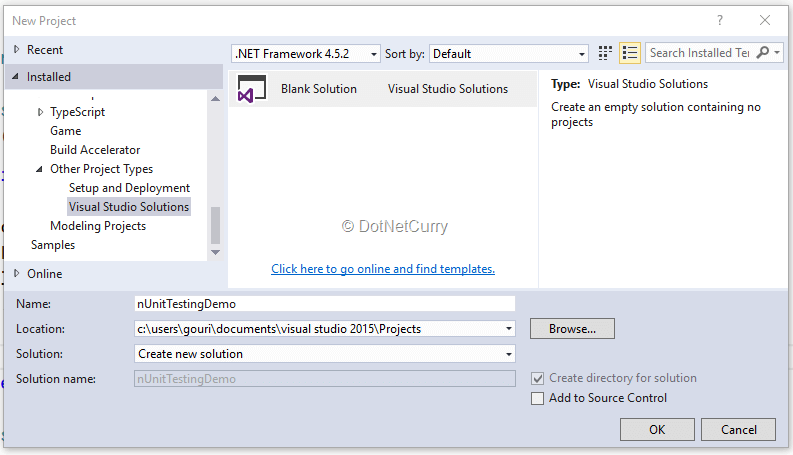Viewport: 793px width, 455px height.
Task: Open the Solution 'Create new solution' dropdown
Action: tap(509, 354)
